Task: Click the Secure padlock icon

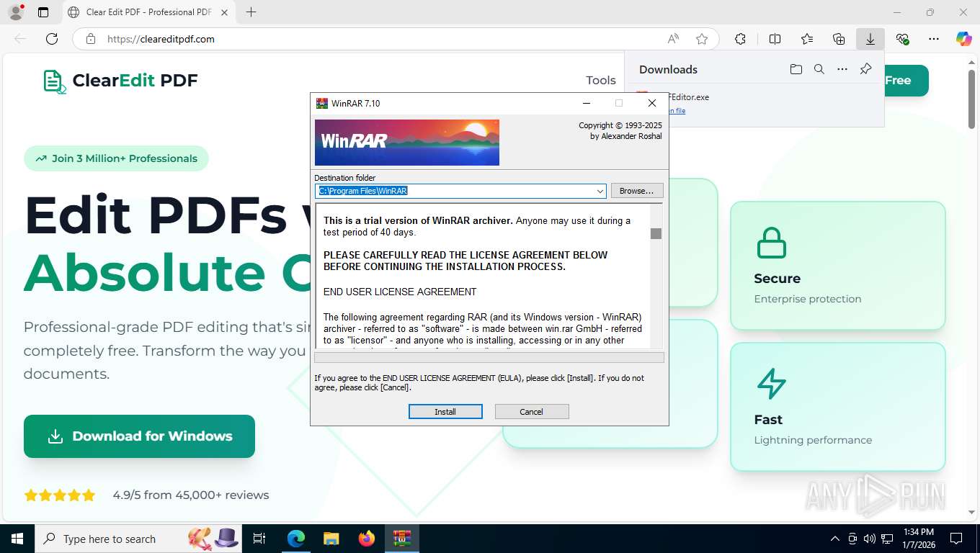Action: point(771,243)
